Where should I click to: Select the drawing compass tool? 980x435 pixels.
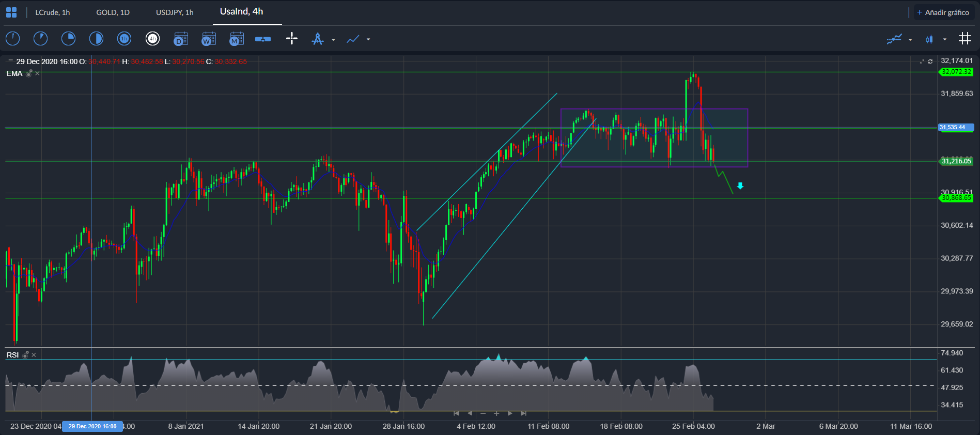318,39
